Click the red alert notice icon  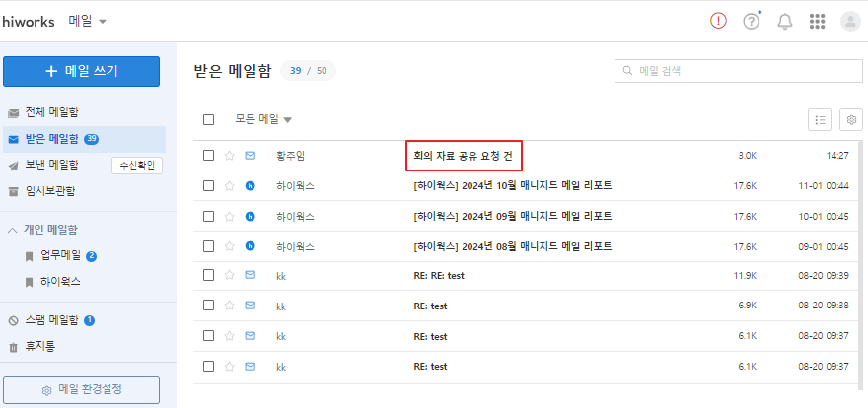pos(718,21)
